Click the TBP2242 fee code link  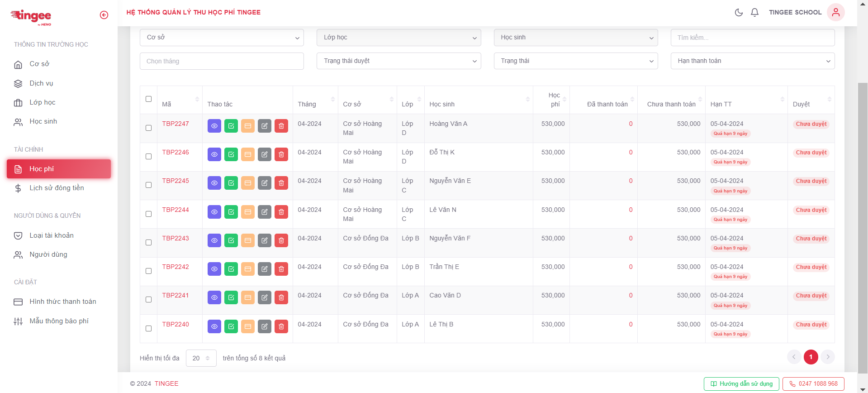(175, 267)
